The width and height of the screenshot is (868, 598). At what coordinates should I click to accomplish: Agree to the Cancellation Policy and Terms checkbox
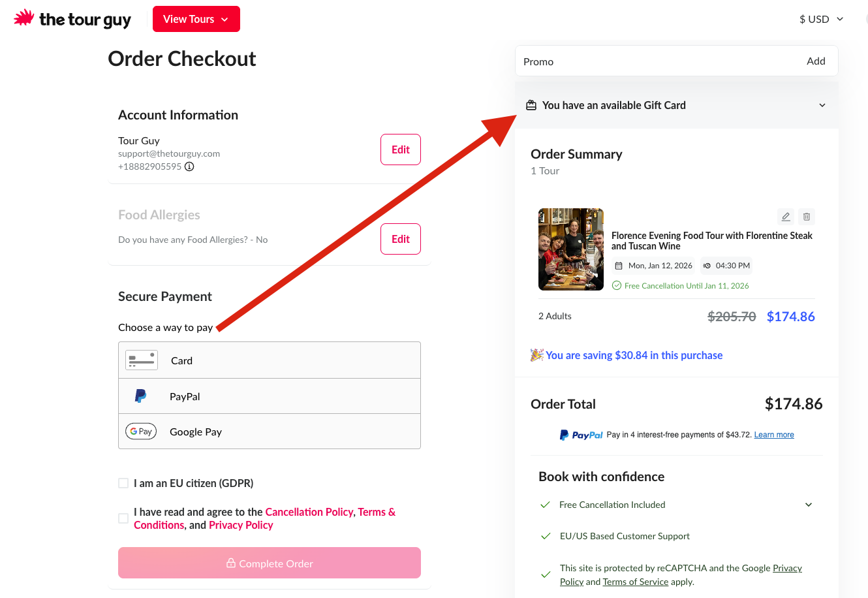click(123, 518)
